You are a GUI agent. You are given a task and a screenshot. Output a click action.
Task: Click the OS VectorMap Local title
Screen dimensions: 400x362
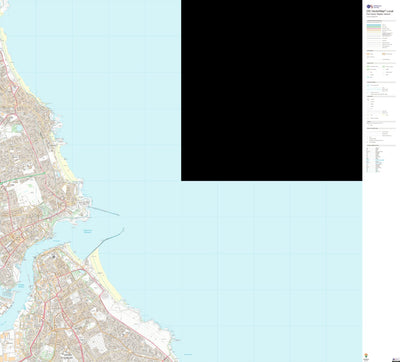(x=380, y=11)
